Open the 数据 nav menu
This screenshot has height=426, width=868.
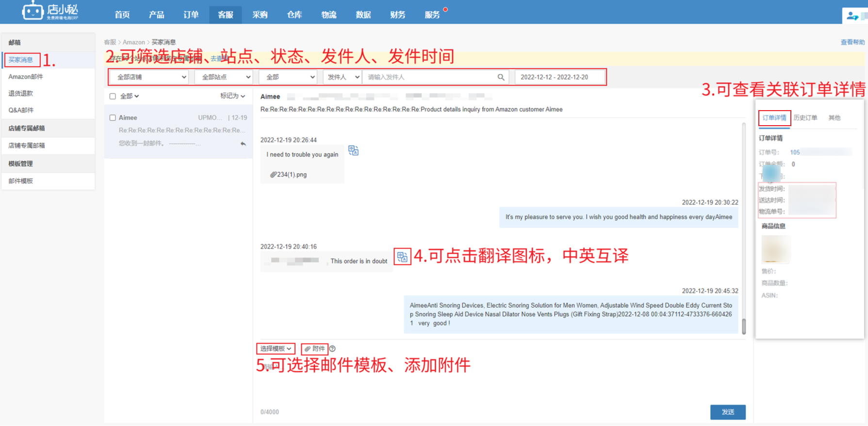(x=363, y=15)
